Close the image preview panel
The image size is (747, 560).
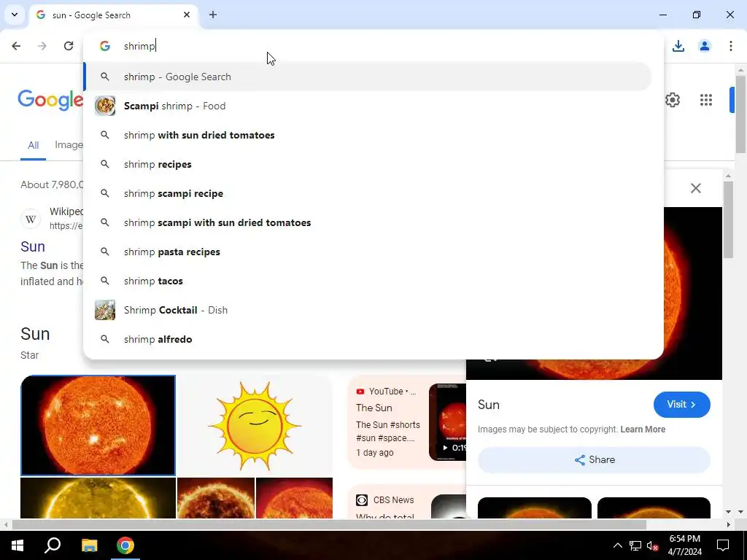coord(695,188)
